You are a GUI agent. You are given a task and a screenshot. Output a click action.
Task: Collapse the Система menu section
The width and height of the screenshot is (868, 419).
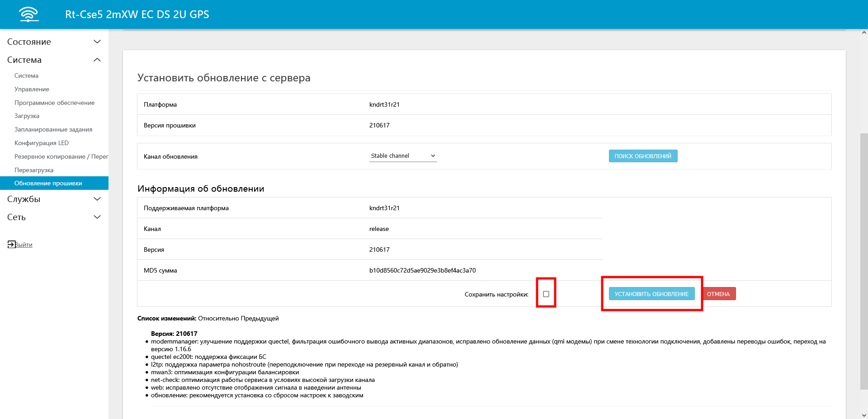[x=54, y=60]
